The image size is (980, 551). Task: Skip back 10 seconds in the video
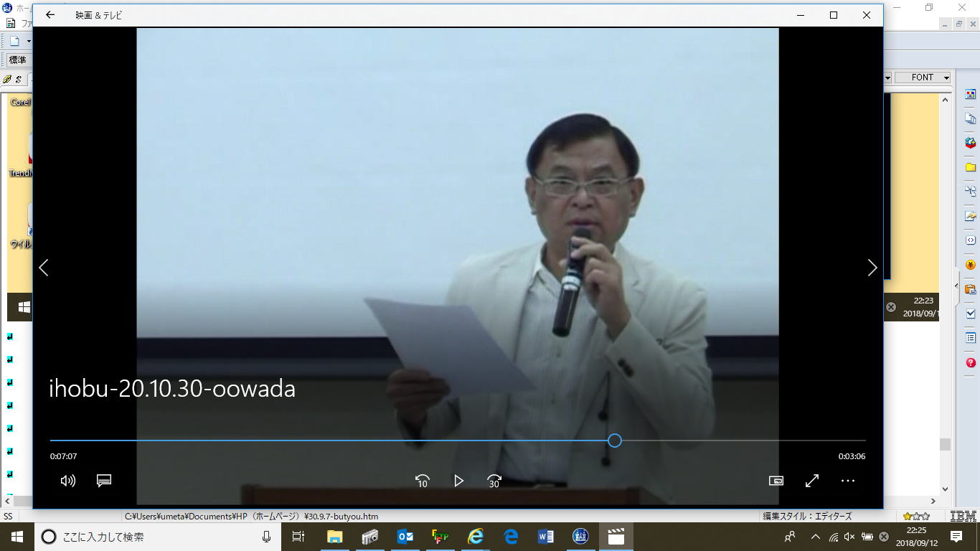[422, 481]
